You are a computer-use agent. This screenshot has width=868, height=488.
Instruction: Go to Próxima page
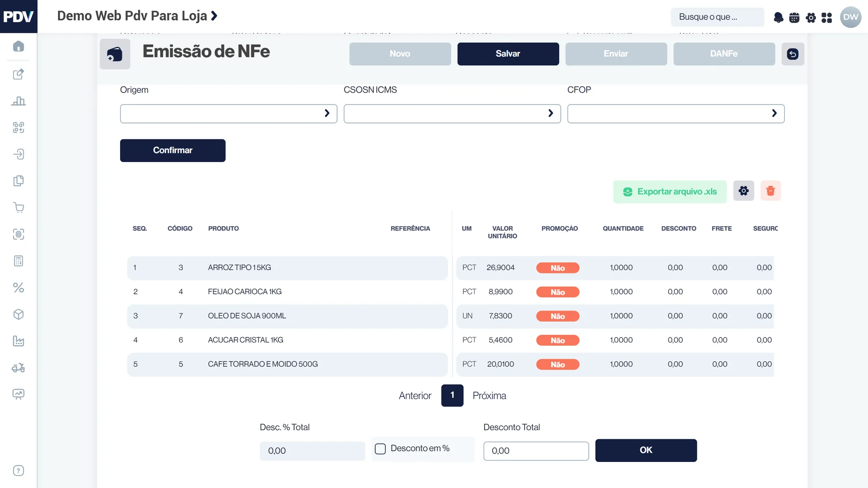(x=489, y=396)
